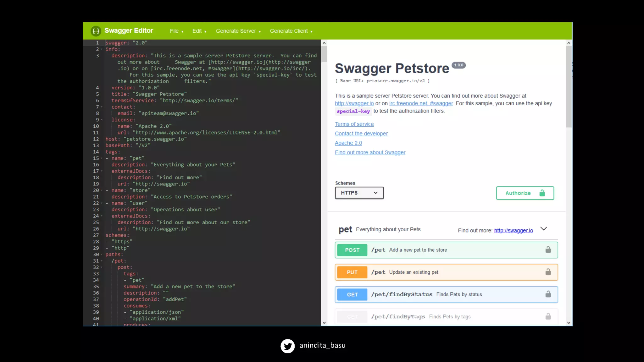Viewport: 644px width, 362px height.
Task: Open the Terms of service link
Action: (x=354, y=124)
